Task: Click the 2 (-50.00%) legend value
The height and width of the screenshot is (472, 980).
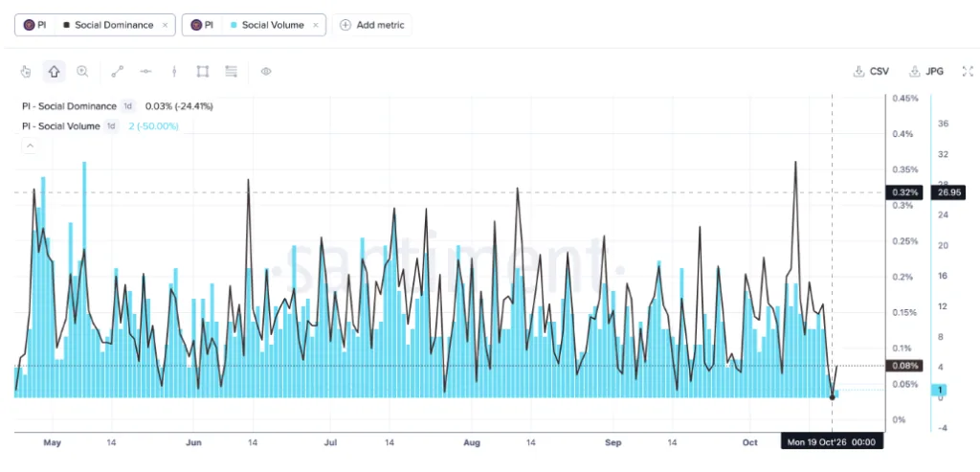Action: 154,126
